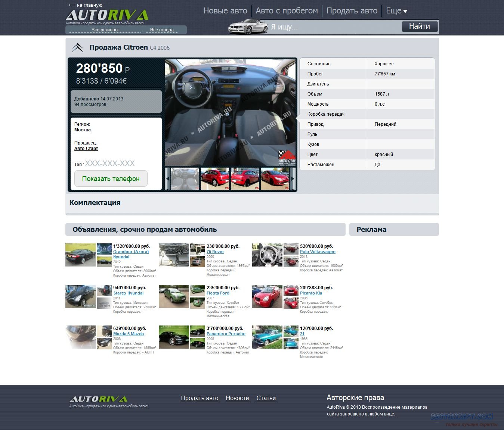
Task: Open the footer 'Статьи' link
Action: tap(266, 398)
